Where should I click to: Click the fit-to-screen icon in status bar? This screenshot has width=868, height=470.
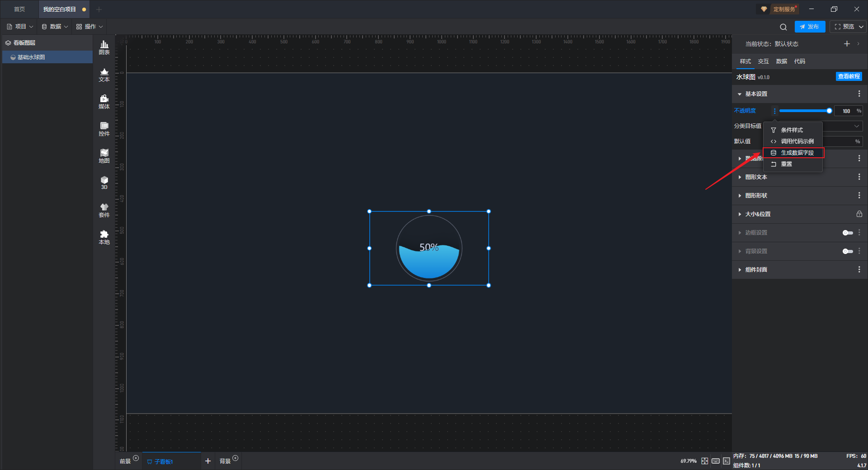[705, 461]
